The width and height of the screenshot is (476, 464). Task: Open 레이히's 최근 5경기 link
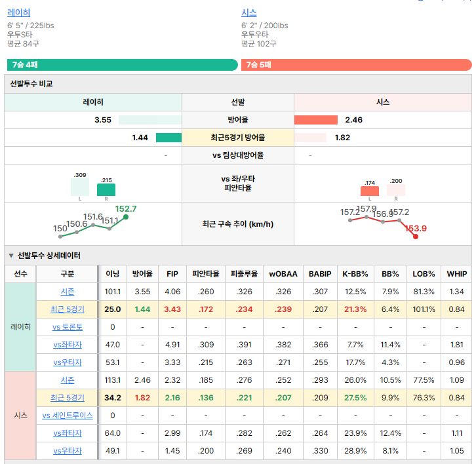[68, 309]
